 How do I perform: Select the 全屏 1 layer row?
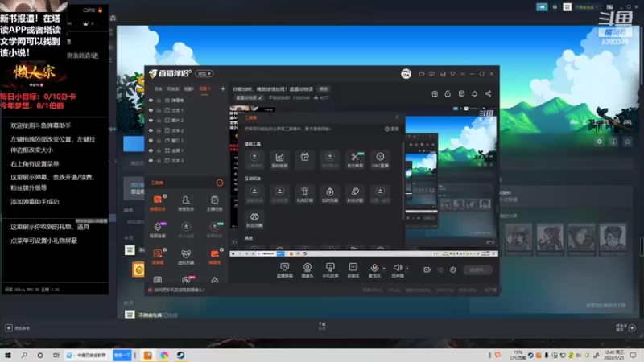(x=186, y=150)
